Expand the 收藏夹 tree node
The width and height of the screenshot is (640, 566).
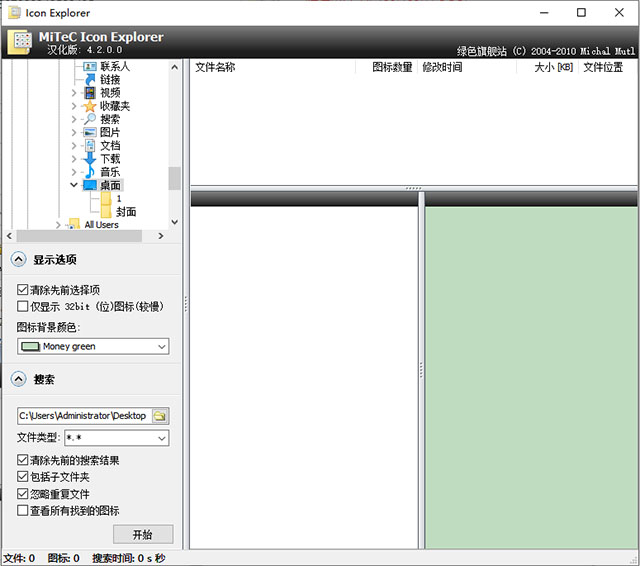pyautogui.click(x=73, y=106)
